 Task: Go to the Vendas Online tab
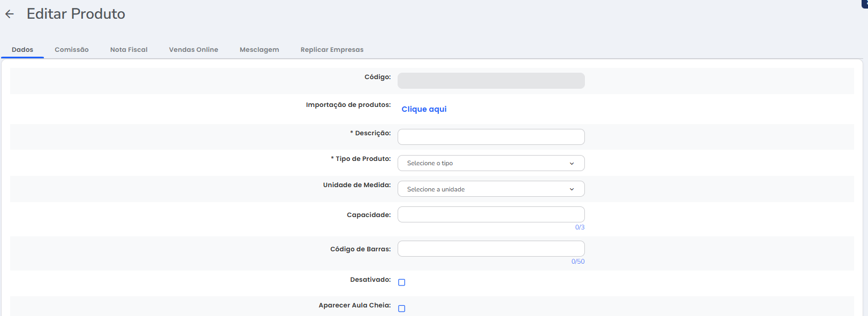[x=193, y=50]
